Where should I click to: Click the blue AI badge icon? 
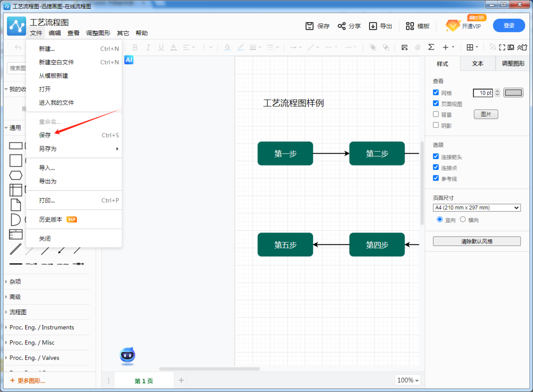(129, 59)
